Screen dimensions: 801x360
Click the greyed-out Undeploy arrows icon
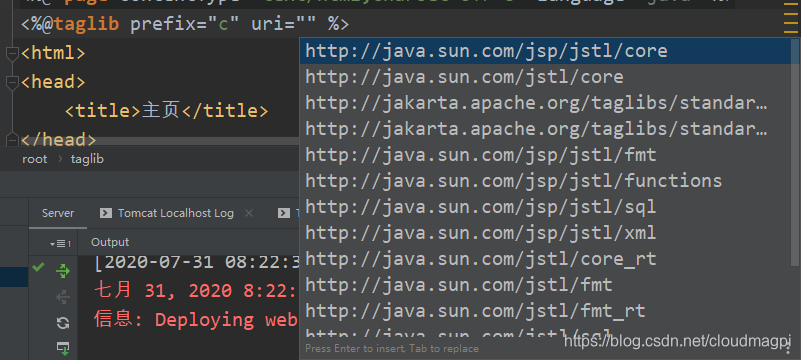pyautogui.click(x=62, y=297)
